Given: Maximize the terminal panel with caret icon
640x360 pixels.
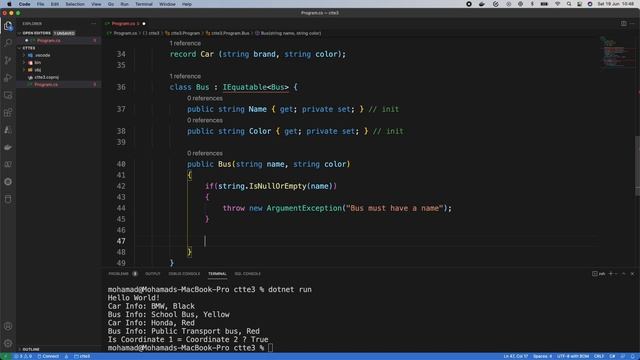Looking at the screenshot, I should [624, 273].
